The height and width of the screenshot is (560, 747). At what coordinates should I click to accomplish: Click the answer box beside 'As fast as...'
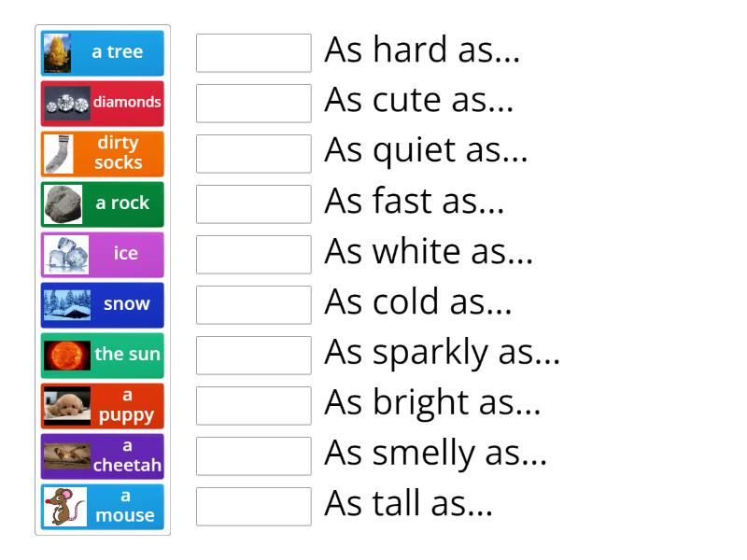click(253, 203)
